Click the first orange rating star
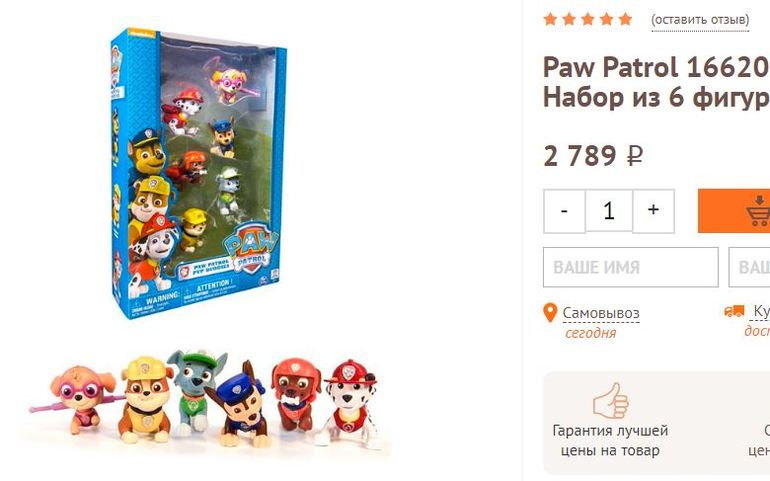This screenshot has height=481, width=770. coord(550,19)
